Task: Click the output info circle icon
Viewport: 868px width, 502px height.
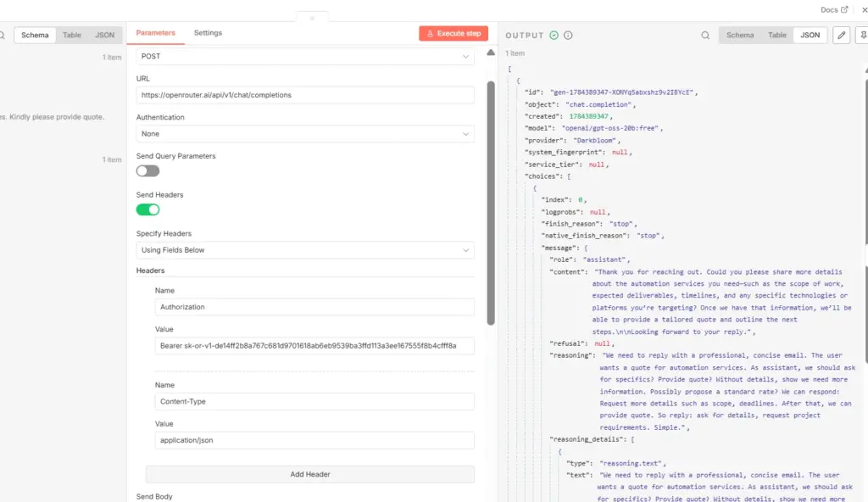Action: click(568, 35)
